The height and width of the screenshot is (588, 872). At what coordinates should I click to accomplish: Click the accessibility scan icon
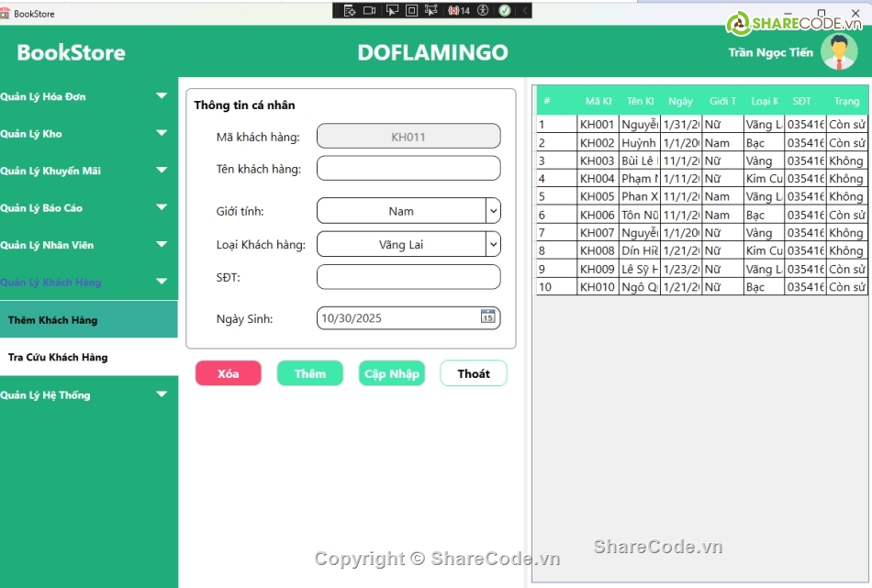(484, 10)
